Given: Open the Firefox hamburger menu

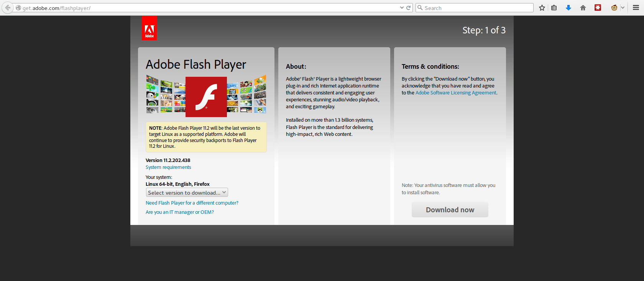Looking at the screenshot, I should point(636,8).
